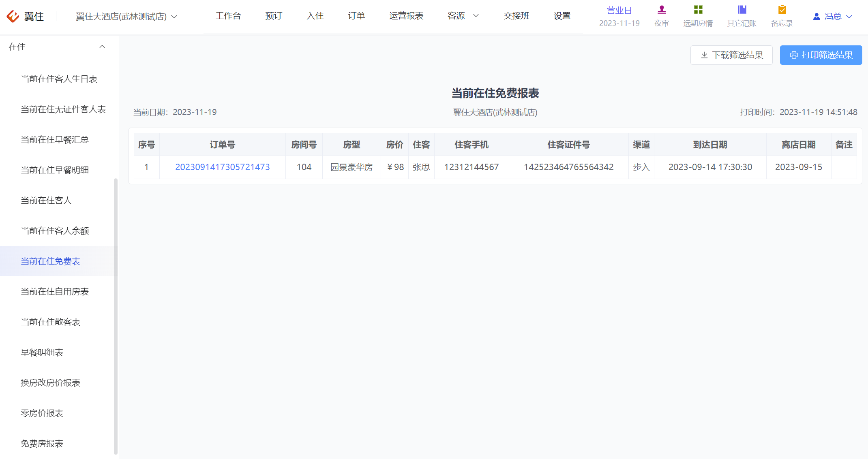Viewport: 868px width, 459px height.
Task: Click the 房型 column header
Action: (x=351, y=145)
